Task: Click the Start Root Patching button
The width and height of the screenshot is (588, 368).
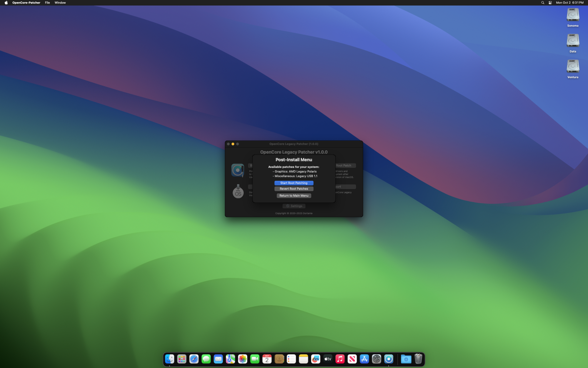Action: coord(294,183)
